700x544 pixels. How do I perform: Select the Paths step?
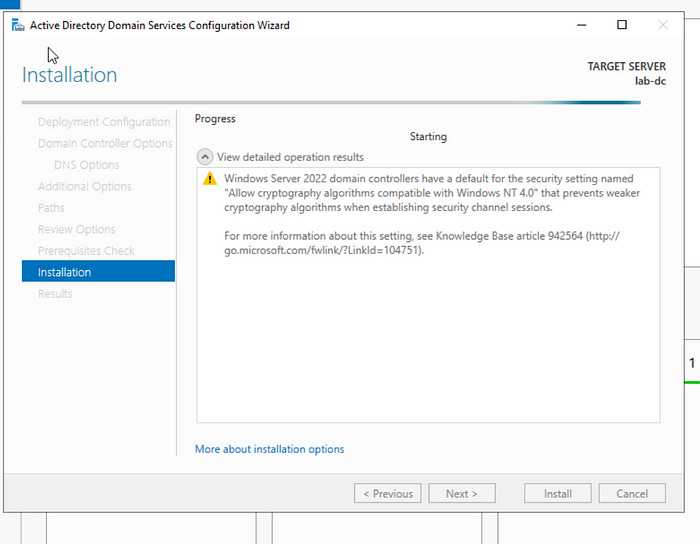click(x=51, y=208)
